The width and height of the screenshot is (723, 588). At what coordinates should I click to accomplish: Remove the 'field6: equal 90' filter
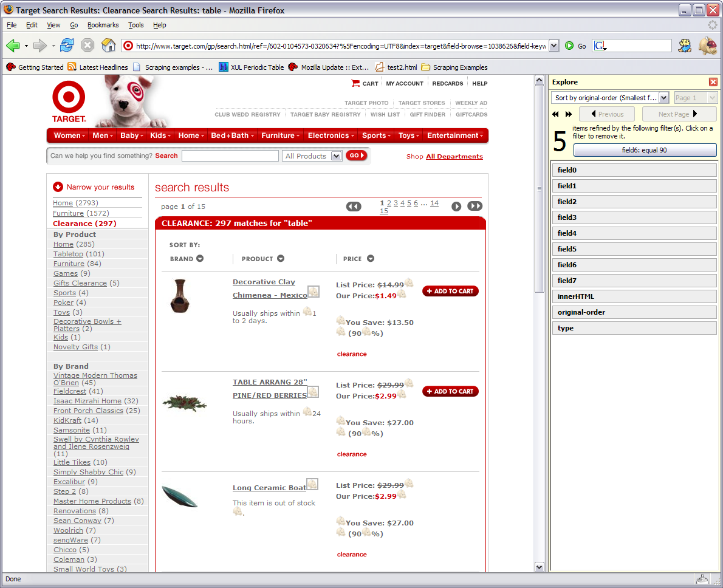(x=645, y=150)
